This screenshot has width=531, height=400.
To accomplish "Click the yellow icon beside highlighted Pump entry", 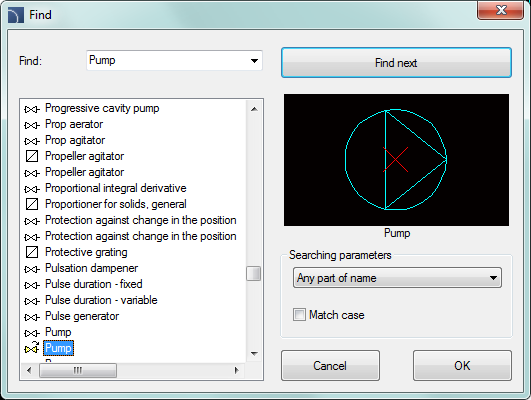I will pos(32,348).
